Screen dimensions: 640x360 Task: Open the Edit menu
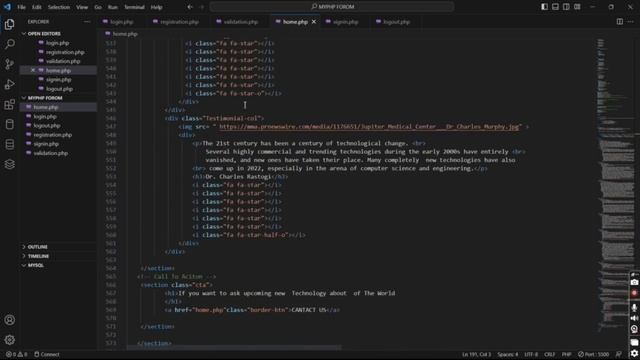tap(37, 7)
